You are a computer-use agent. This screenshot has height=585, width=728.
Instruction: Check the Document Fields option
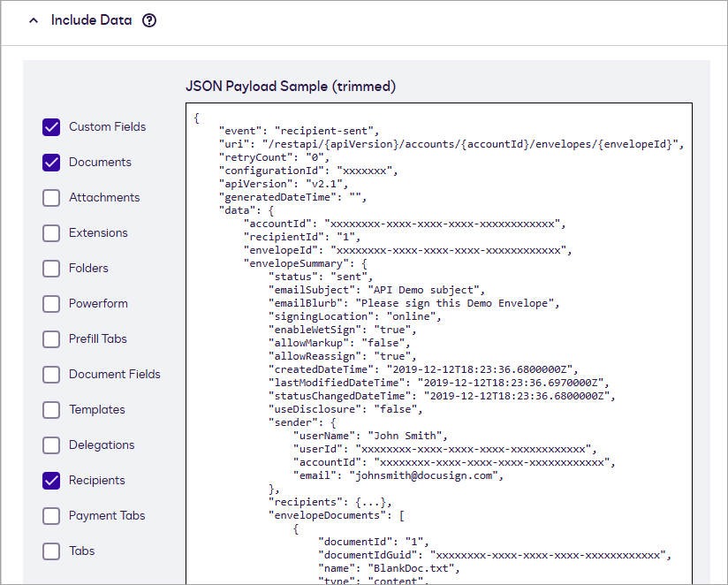[x=51, y=374]
